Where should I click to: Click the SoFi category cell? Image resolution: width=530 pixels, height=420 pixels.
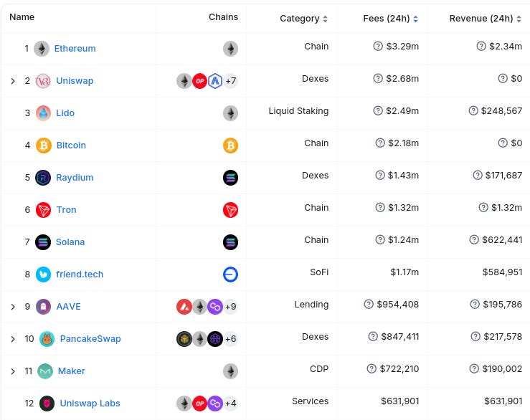click(x=319, y=272)
